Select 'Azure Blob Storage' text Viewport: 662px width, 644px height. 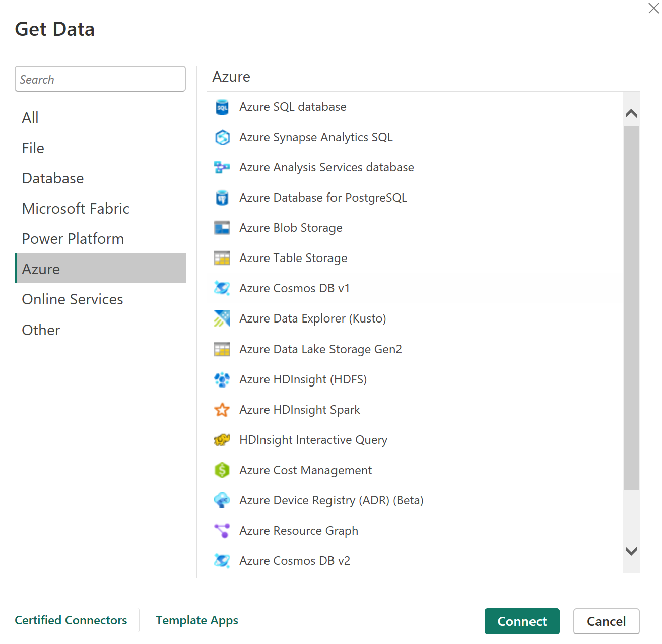pos(291,228)
